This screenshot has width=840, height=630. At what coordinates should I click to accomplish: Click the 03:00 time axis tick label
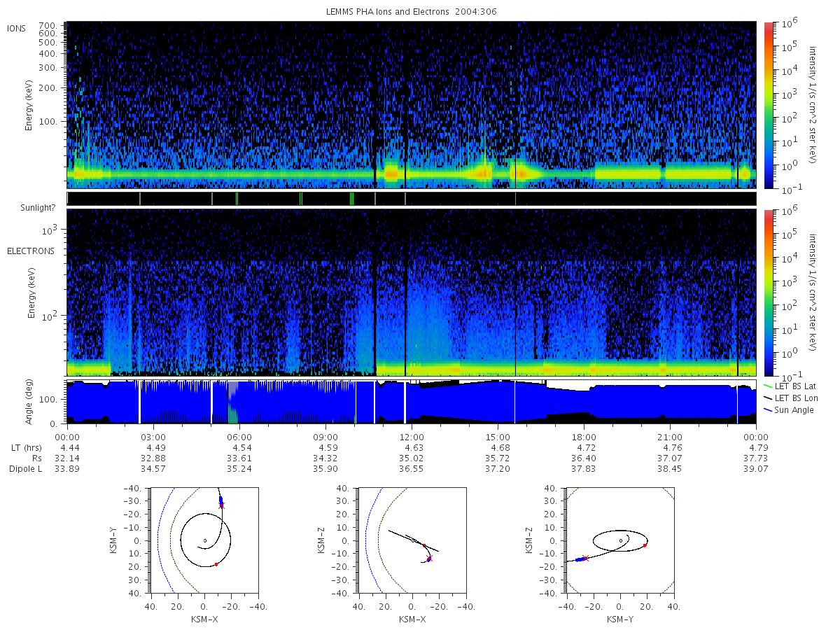pos(153,437)
